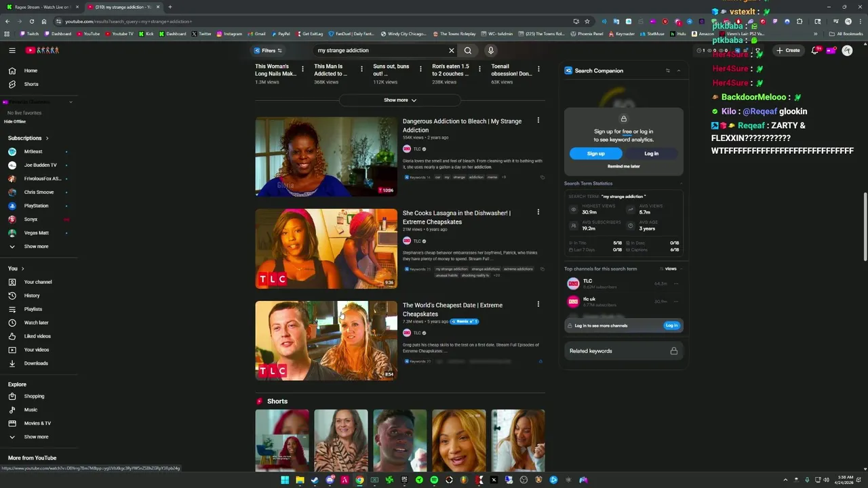Click the Sign up button
Image resolution: width=868 pixels, height=488 pixels.
coord(596,153)
